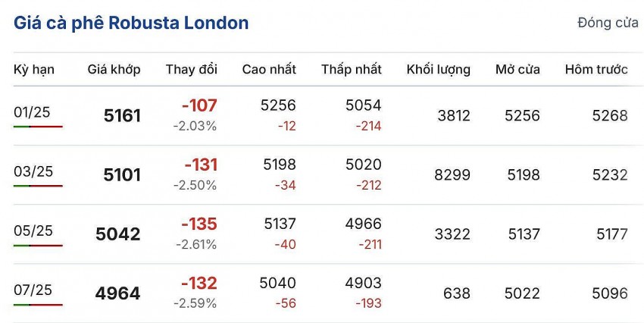Screen dimensions: 644x323
Task: Click the 8299 volume value
Action: [x=452, y=175]
